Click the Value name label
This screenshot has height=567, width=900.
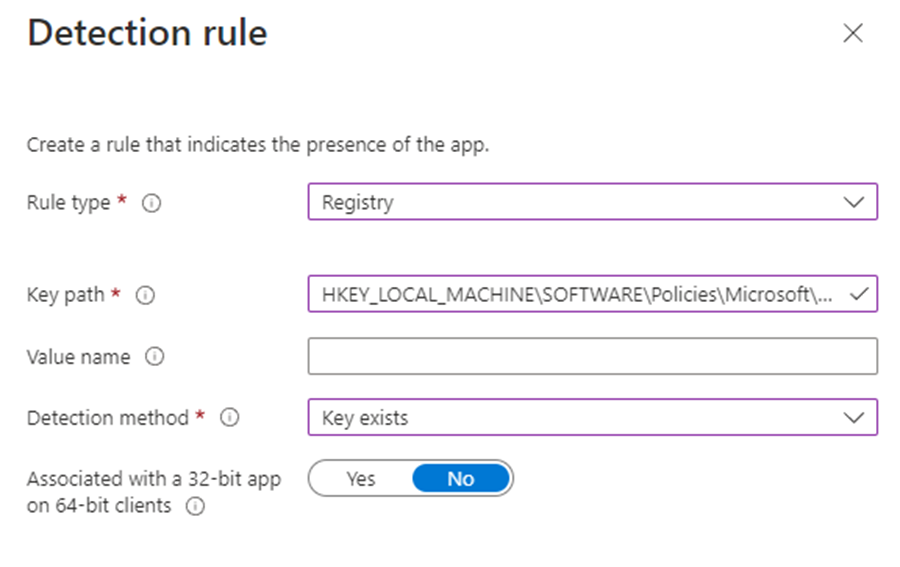click(x=78, y=357)
